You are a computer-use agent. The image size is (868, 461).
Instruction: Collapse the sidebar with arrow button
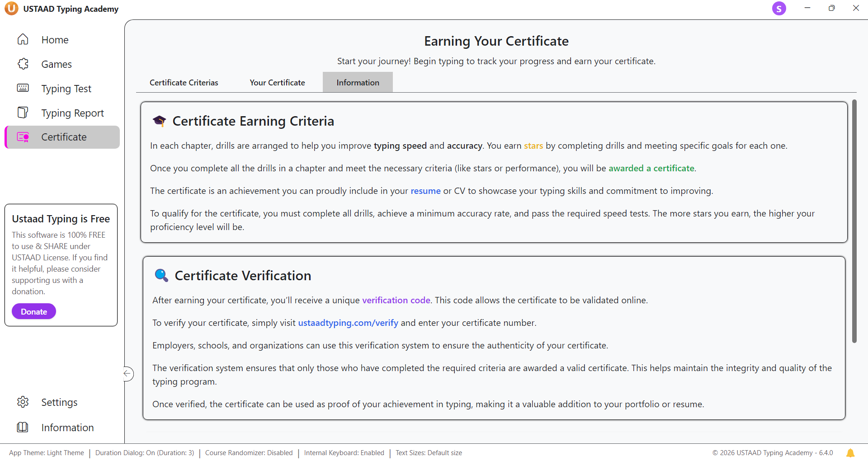128,373
